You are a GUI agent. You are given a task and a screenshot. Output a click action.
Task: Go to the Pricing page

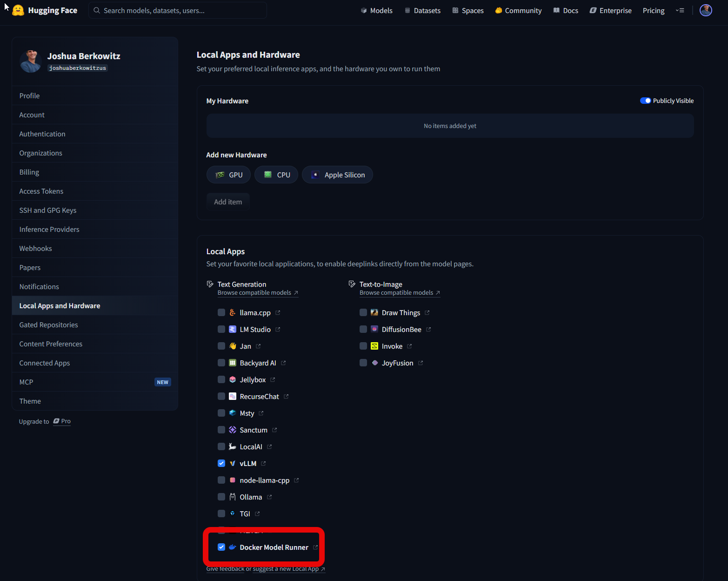654,10
